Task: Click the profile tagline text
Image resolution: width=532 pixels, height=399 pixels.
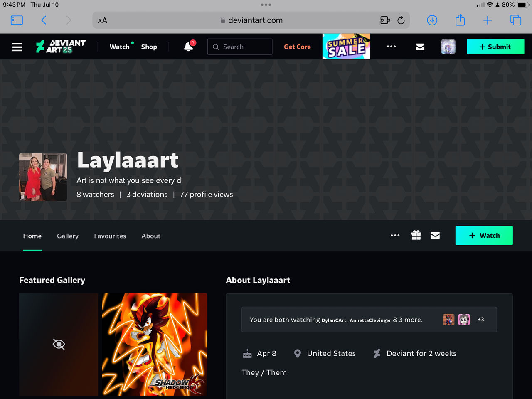Action: 129,180
